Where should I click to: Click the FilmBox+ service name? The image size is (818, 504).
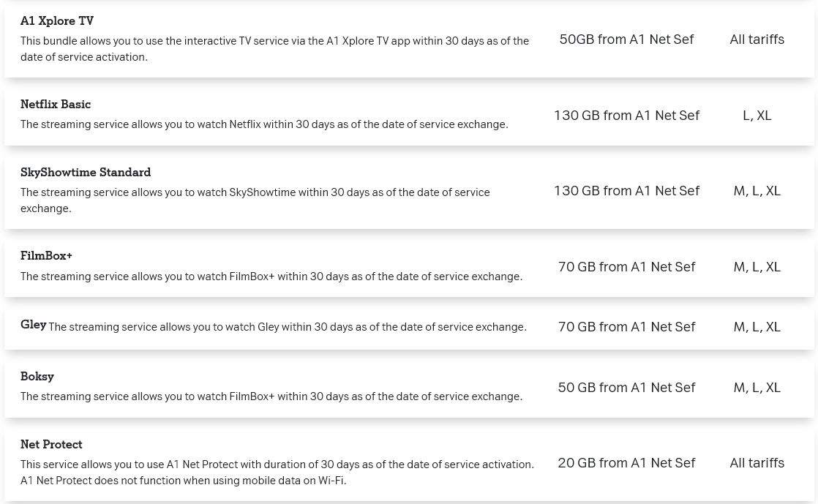point(46,256)
